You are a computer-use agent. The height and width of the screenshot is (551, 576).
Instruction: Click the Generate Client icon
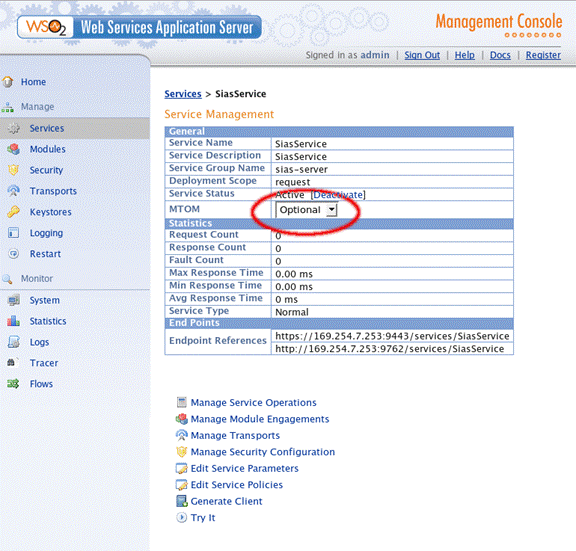coord(181,501)
